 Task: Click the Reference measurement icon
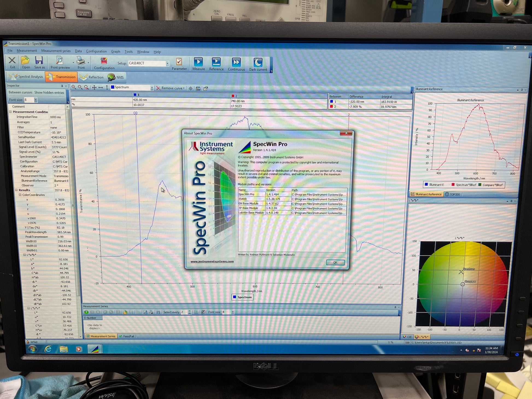click(x=216, y=62)
